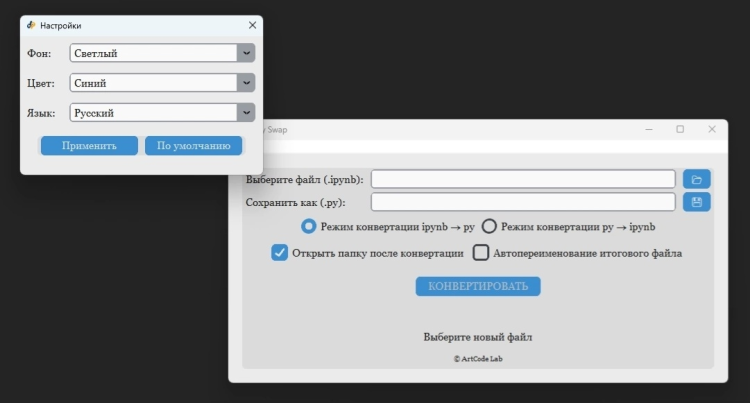Click the Swap title in main window

pos(277,130)
